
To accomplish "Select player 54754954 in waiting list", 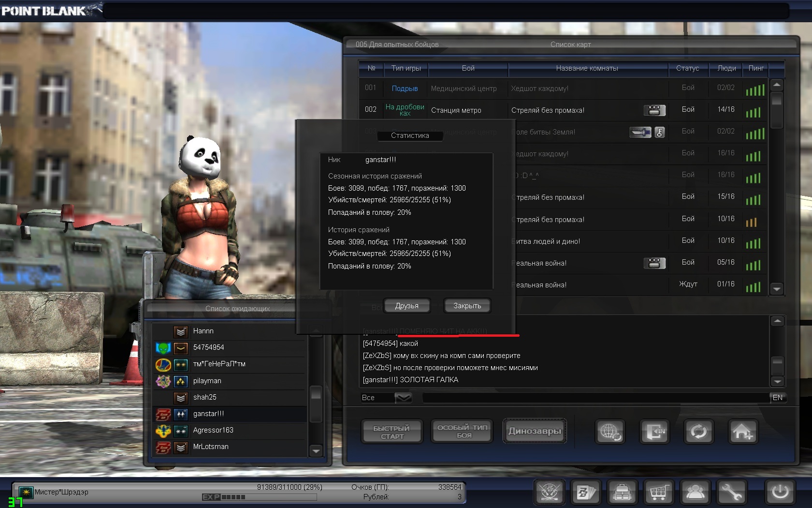I will click(x=230, y=348).
